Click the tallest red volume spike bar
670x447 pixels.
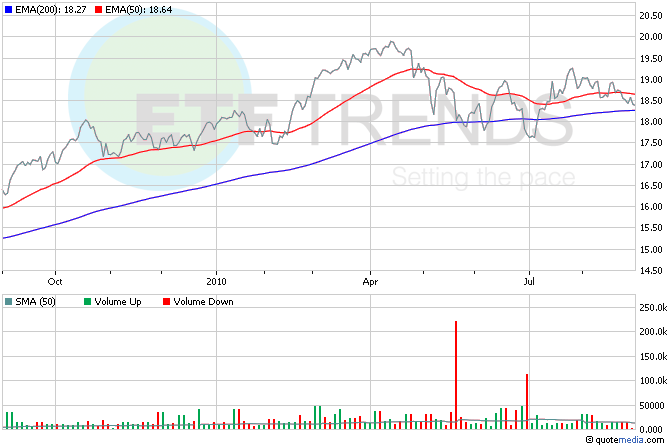456,375
